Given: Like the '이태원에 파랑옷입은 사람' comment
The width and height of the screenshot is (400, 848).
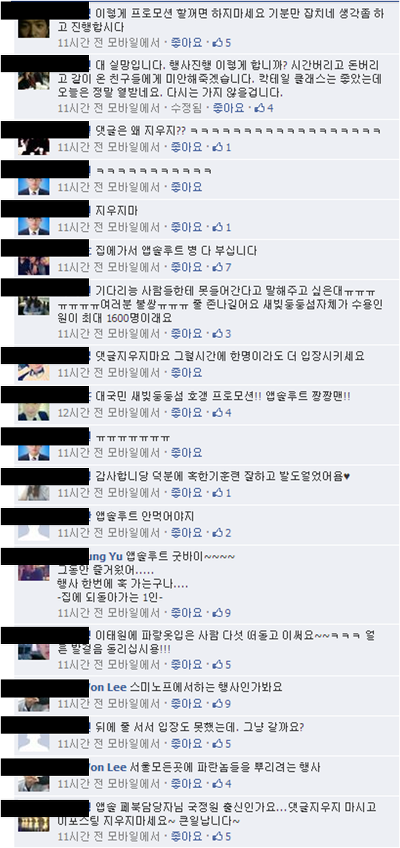Looking at the screenshot, I should (186, 664).
